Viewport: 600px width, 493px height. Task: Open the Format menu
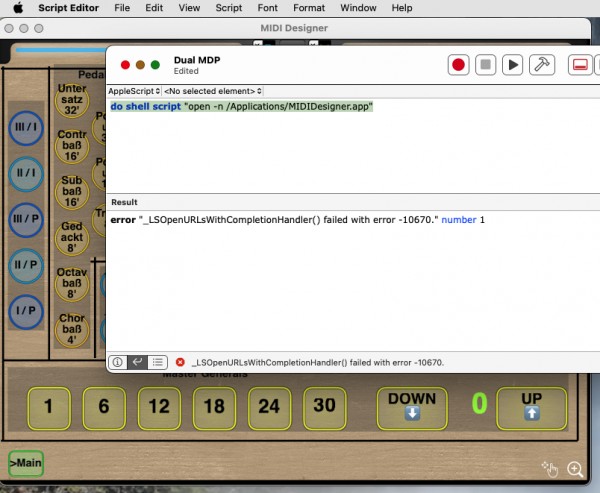click(309, 8)
